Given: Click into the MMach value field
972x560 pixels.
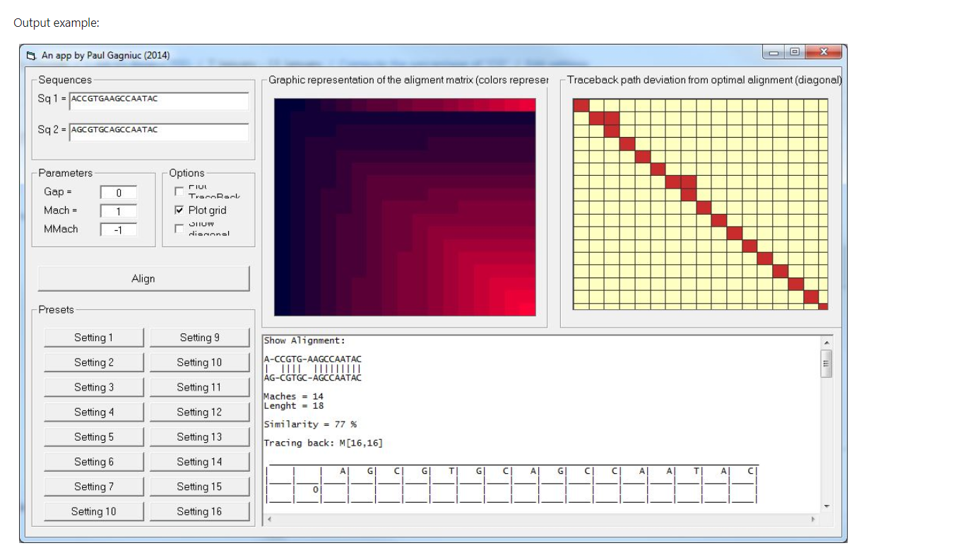Looking at the screenshot, I should (119, 229).
